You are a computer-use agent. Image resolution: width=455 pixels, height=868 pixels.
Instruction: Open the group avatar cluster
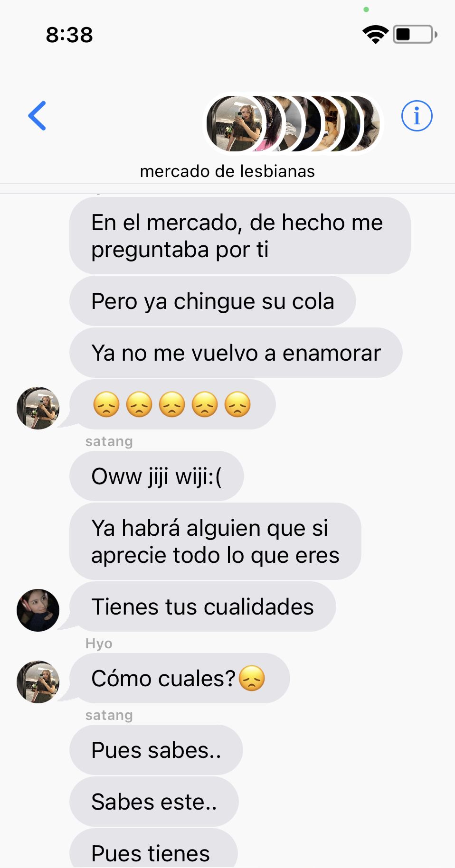point(293,124)
